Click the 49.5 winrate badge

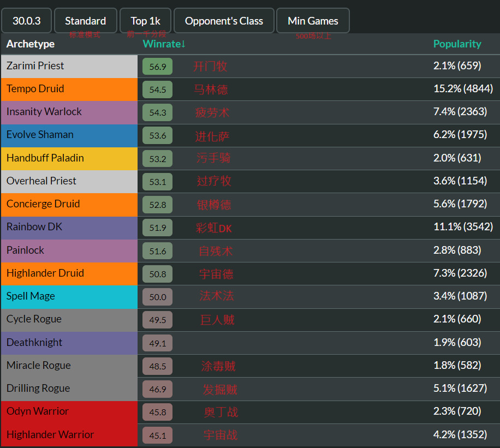point(158,320)
